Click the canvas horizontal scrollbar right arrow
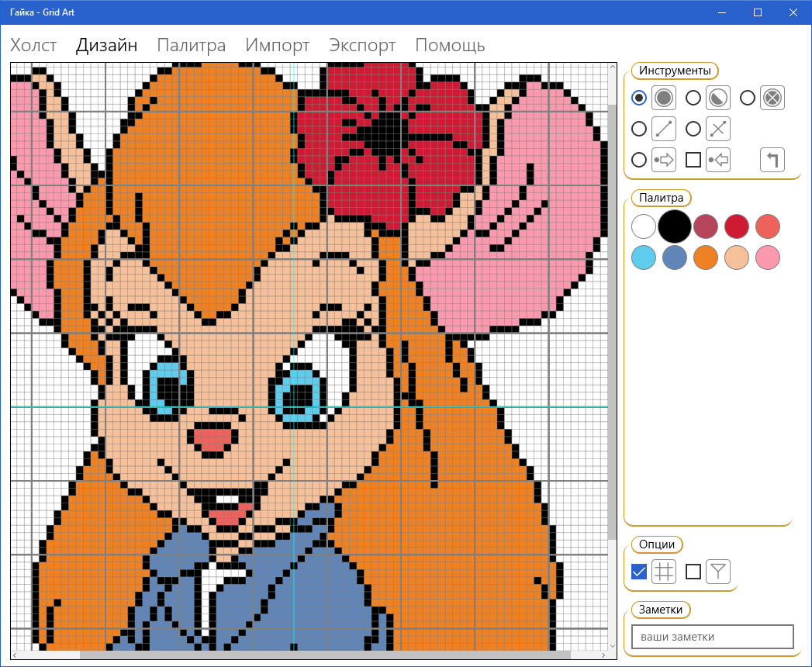This screenshot has height=667, width=812. (x=603, y=655)
